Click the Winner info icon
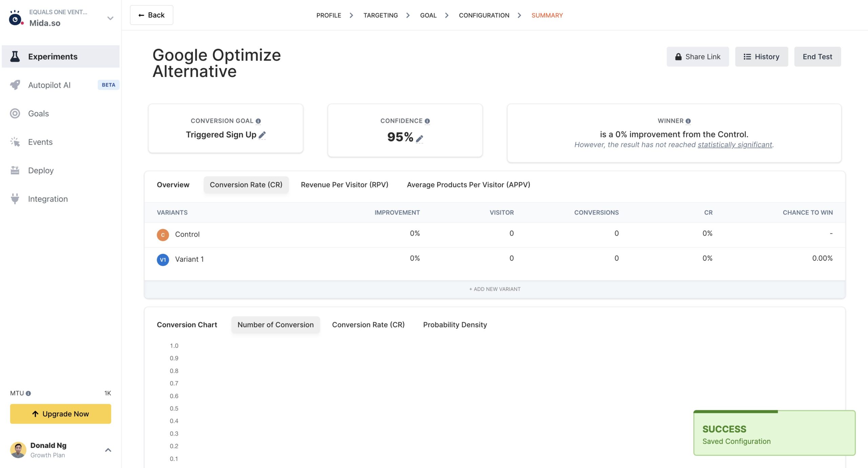This screenshot has width=868, height=468. click(x=688, y=121)
